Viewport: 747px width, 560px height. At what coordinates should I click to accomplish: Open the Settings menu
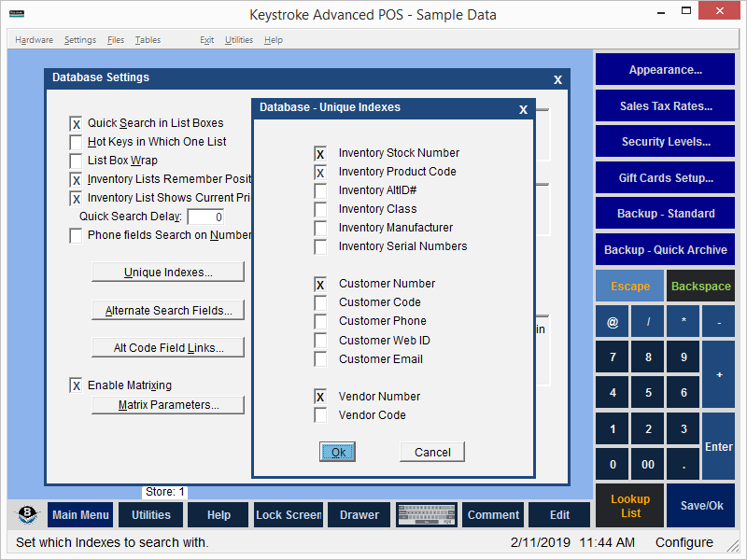[80, 40]
